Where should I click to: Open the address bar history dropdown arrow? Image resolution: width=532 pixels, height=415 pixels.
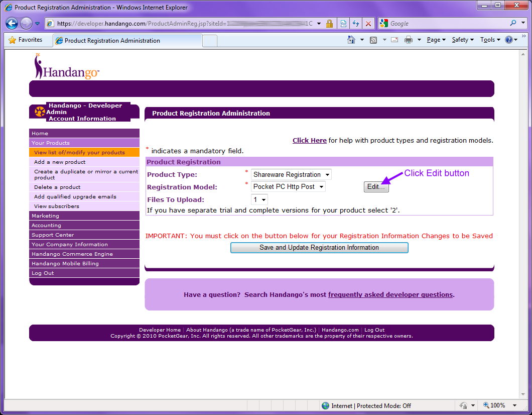(x=319, y=24)
